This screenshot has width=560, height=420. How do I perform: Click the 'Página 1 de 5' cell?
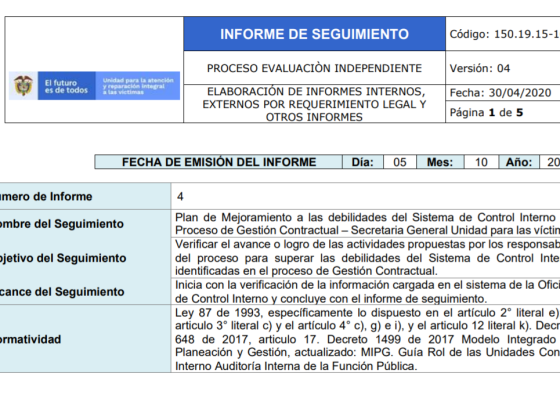[x=503, y=112]
